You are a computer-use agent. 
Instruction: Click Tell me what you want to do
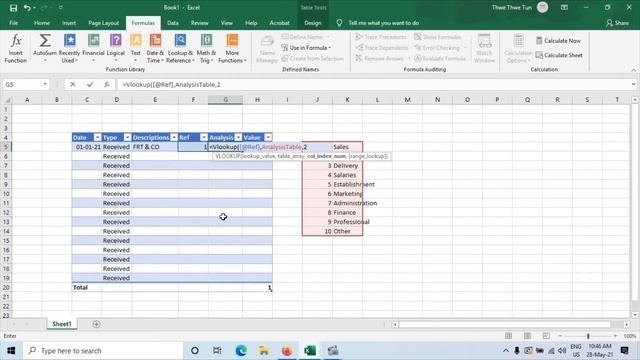point(383,23)
